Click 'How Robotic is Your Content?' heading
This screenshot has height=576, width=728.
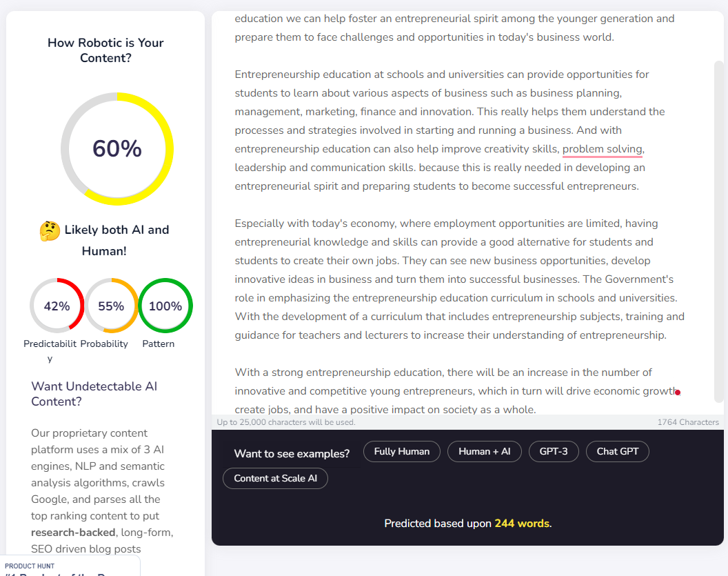coord(105,50)
